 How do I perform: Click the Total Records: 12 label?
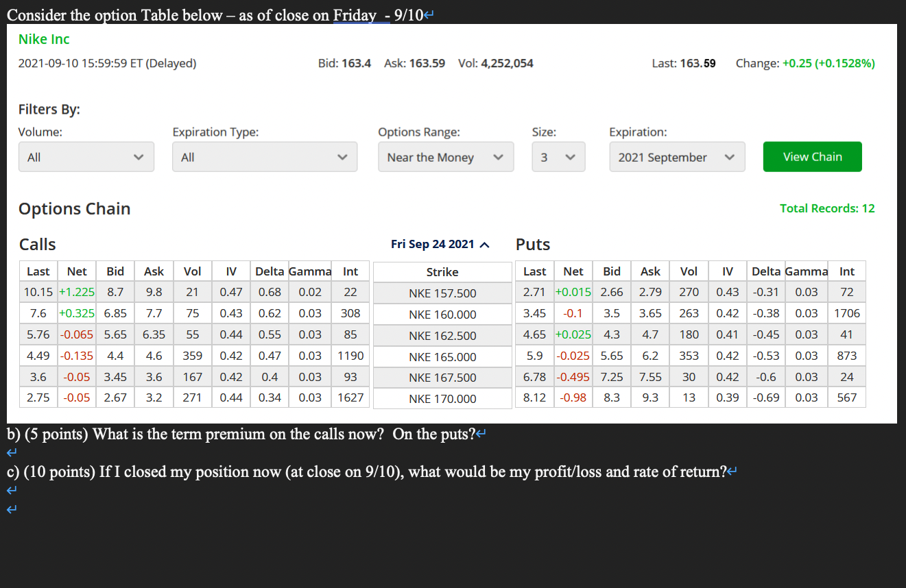tap(827, 208)
